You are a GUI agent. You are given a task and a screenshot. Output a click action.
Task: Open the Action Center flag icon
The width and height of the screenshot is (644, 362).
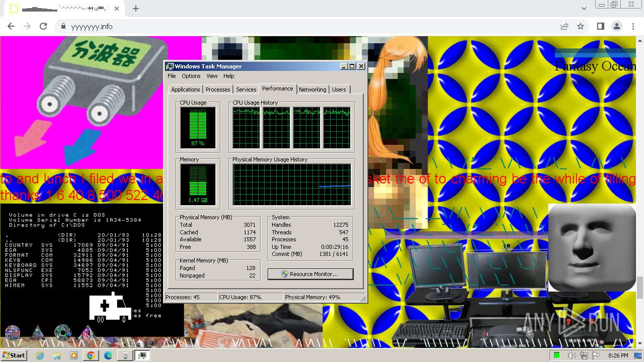[596, 355]
